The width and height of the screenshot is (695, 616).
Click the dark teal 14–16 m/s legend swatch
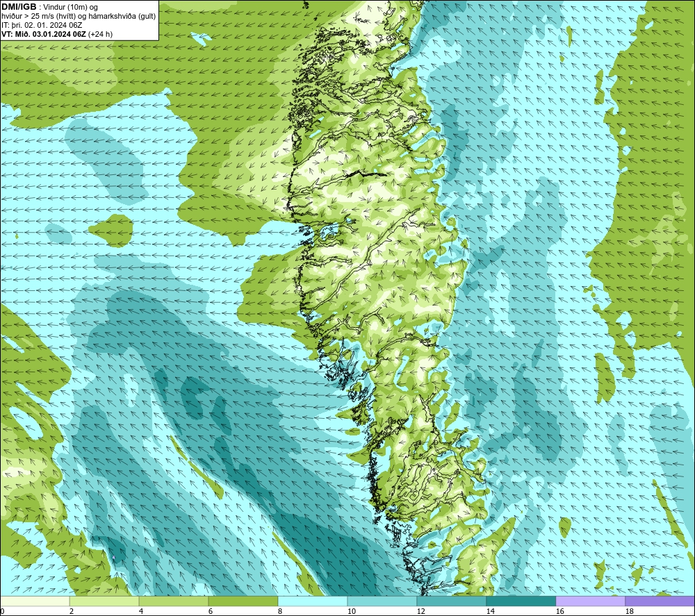(521, 601)
